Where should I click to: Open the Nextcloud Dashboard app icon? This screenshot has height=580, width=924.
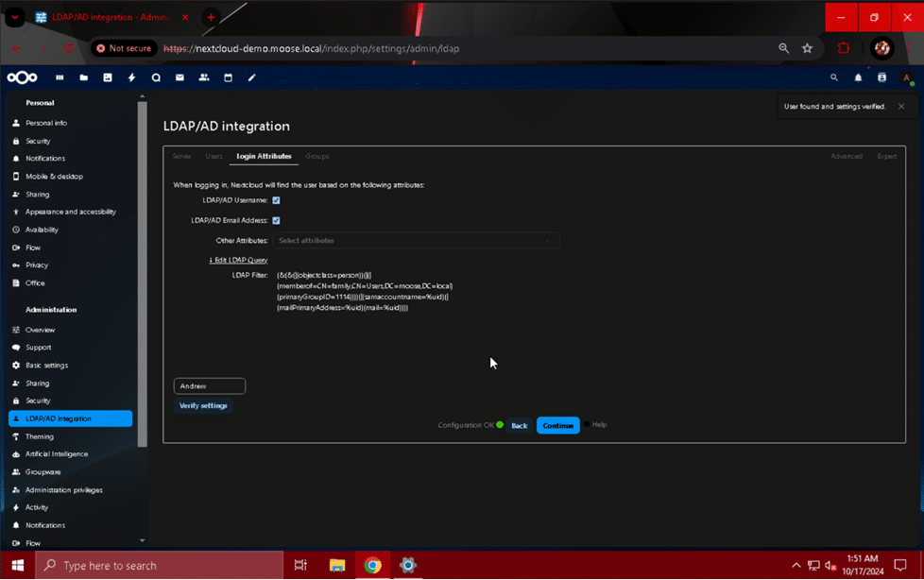coord(60,77)
